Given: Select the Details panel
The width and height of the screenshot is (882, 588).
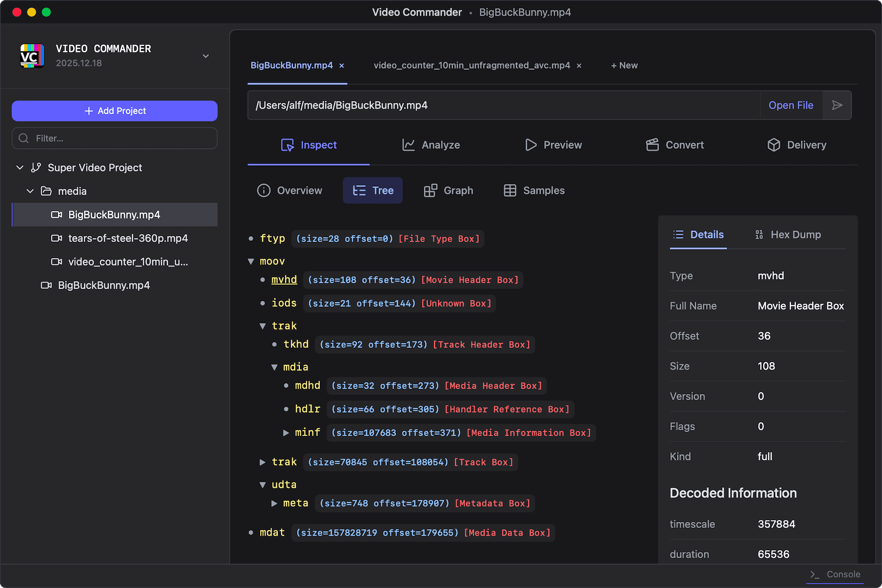Looking at the screenshot, I should click(x=698, y=234).
